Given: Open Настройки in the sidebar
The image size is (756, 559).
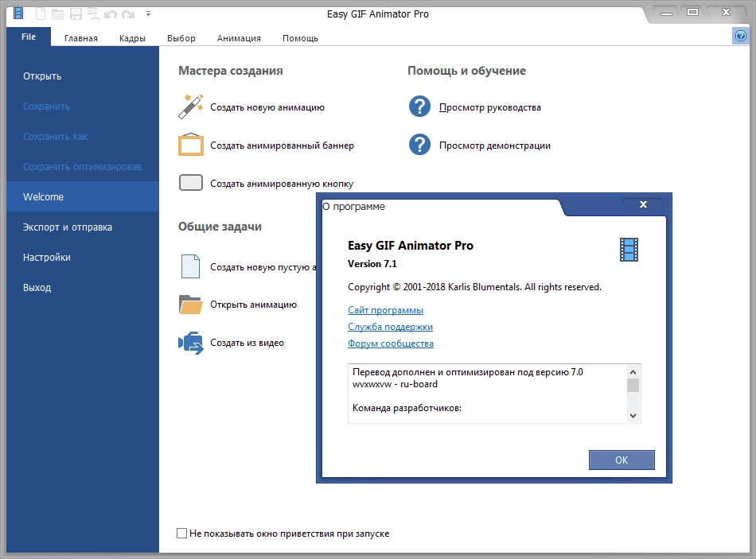Looking at the screenshot, I should (x=83, y=258).
